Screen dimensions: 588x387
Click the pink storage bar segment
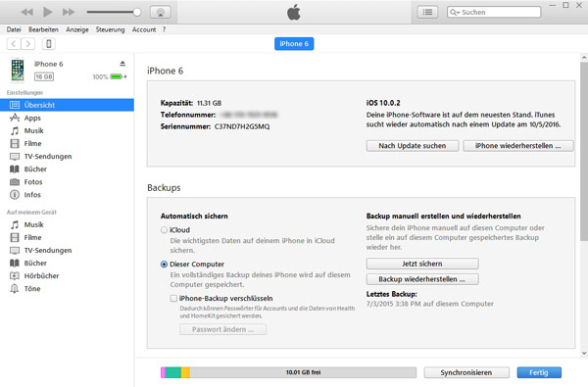[x=163, y=372]
